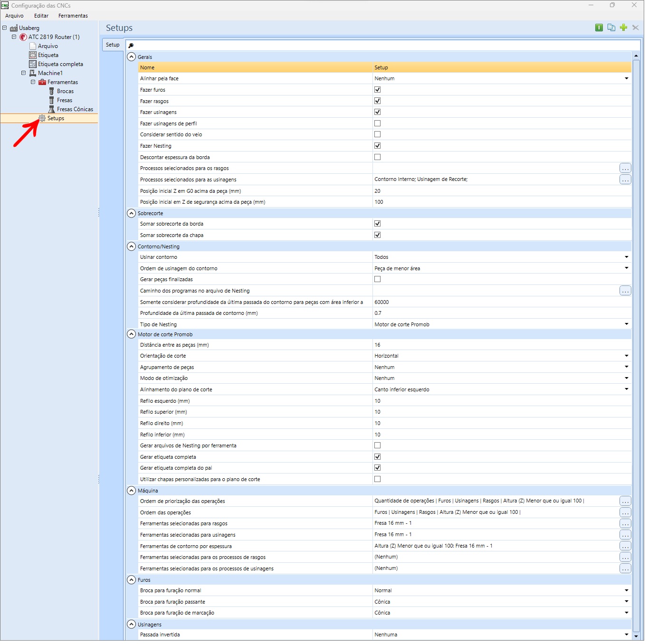Open the Orientação de corte dropdown
This screenshot has width=648, height=644.
tap(626, 356)
